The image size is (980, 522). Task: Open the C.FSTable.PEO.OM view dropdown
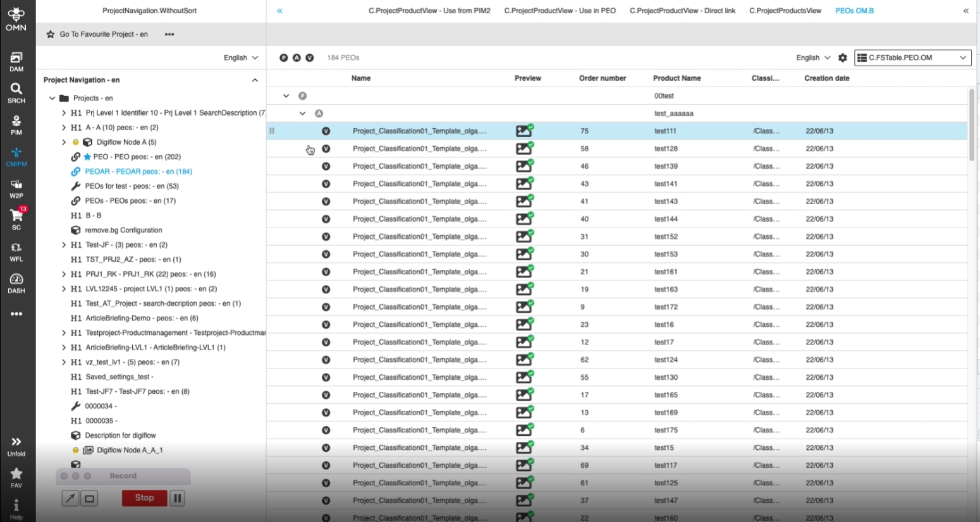(x=912, y=58)
